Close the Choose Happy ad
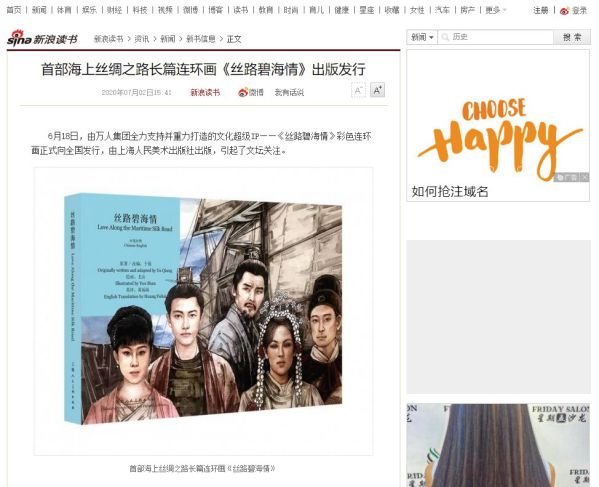Viewport: 599px width, 487px height. pyautogui.click(x=585, y=177)
